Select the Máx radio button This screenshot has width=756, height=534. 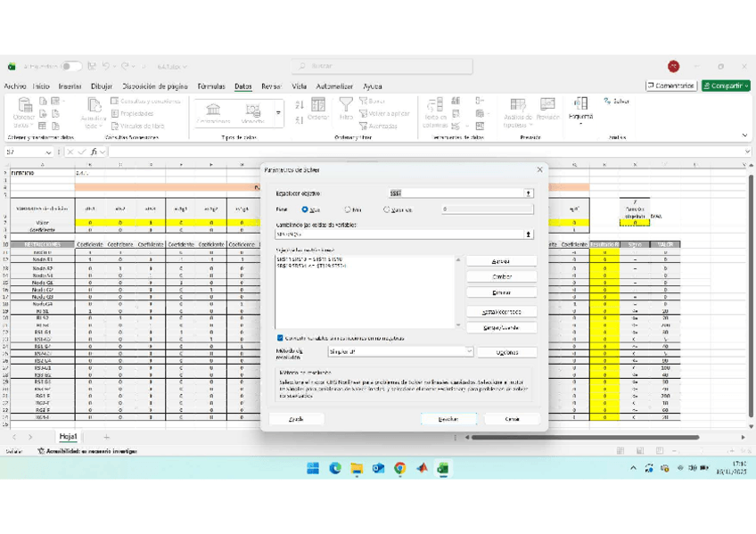305,209
